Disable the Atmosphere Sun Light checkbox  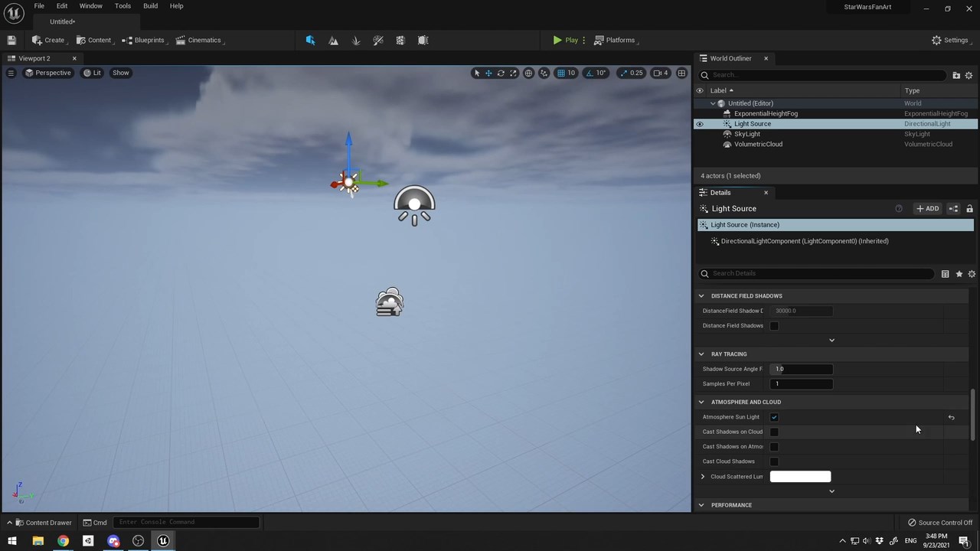point(773,416)
